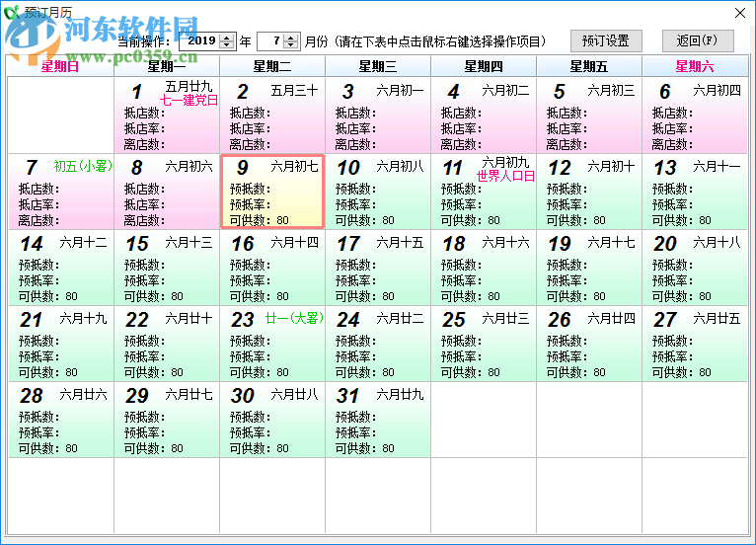Click the 预订设置 button

coord(606,41)
